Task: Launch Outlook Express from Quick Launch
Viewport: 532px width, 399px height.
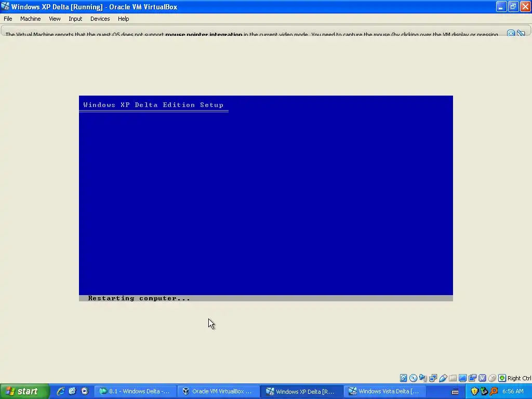Action: tap(72, 391)
